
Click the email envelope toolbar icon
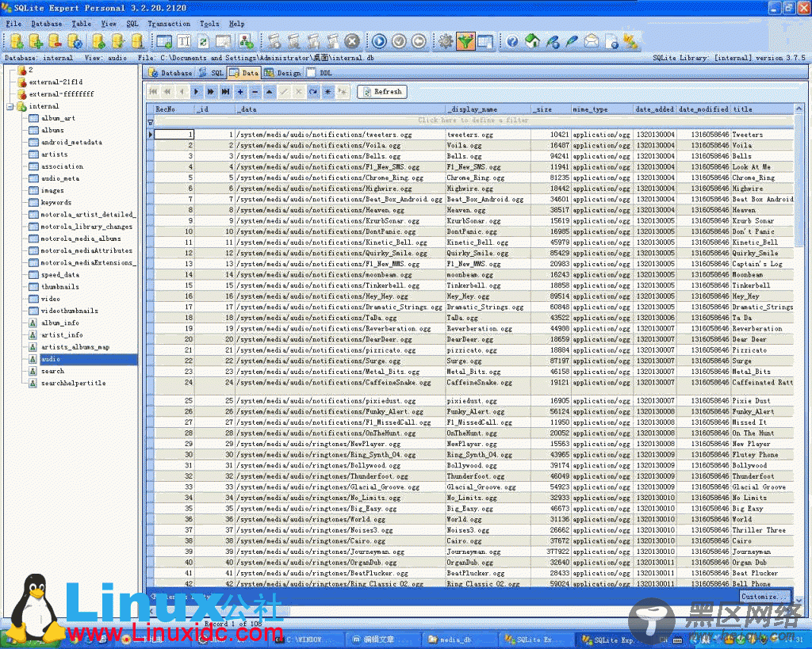592,41
